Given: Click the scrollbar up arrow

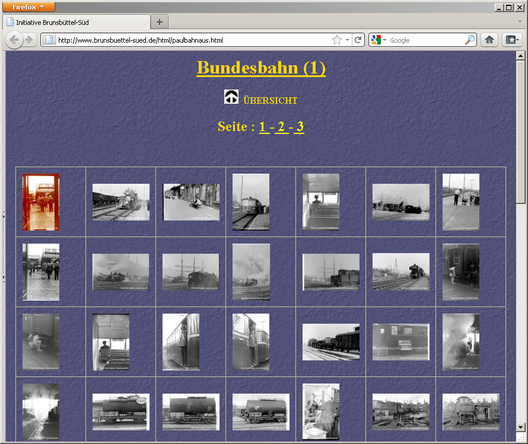Looking at the screenshot, I should [520, 56].
